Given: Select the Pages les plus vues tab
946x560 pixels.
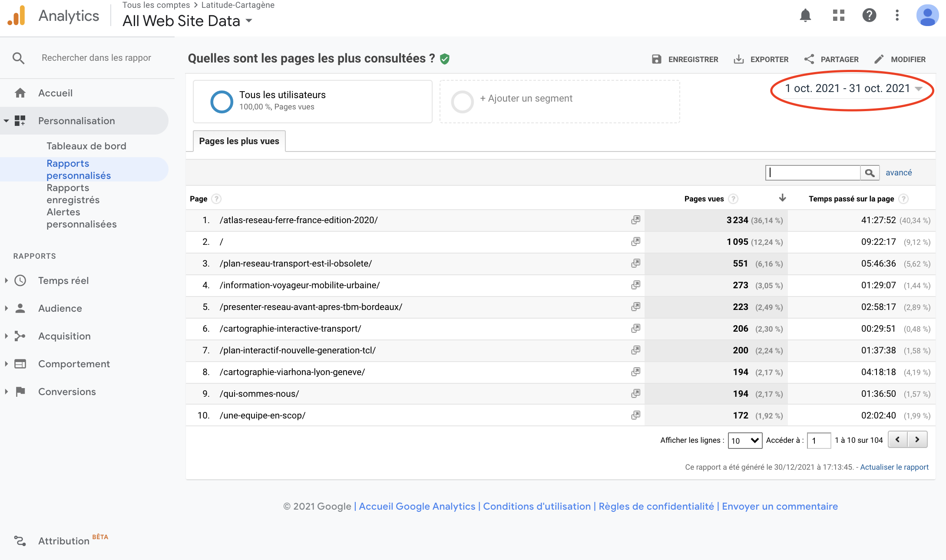Looking at the screenshot, I should (239, 141).
